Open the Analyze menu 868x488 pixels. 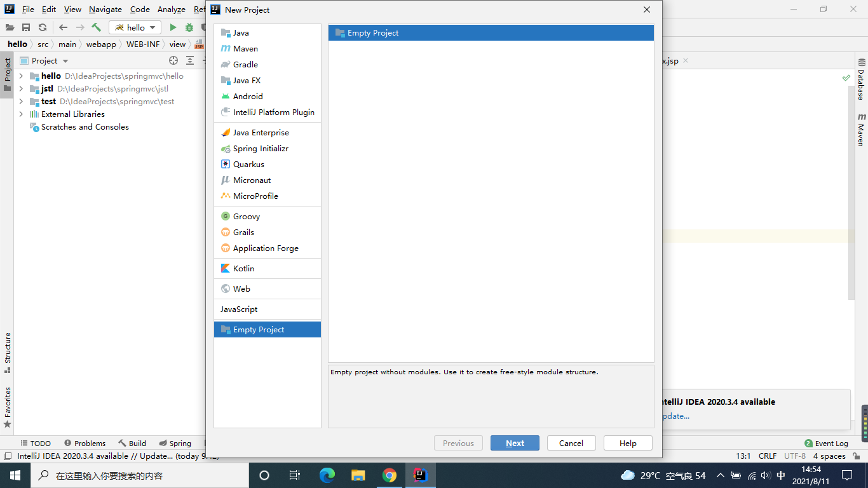(x=172, y=10)
